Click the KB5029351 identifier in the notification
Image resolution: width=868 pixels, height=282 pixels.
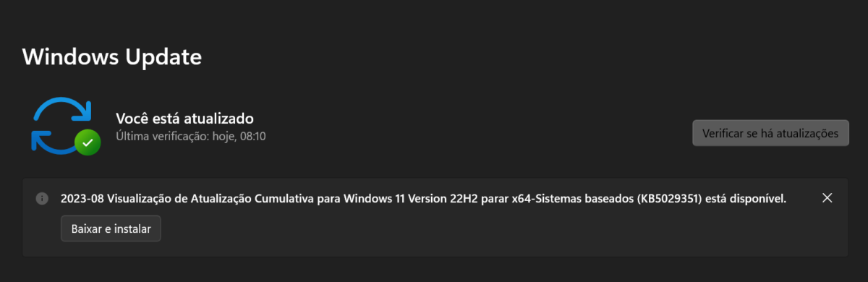coord(671,198)
